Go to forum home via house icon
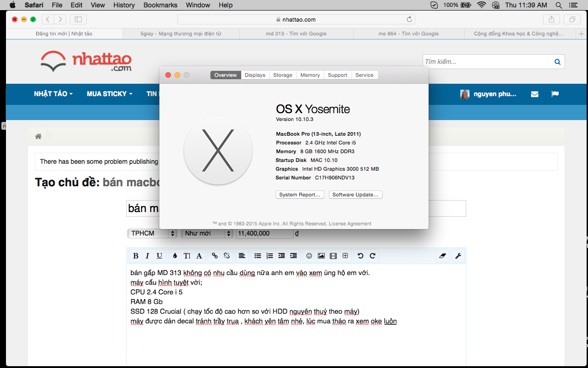Screen dimensions: 588x368 tap(39, 136)
